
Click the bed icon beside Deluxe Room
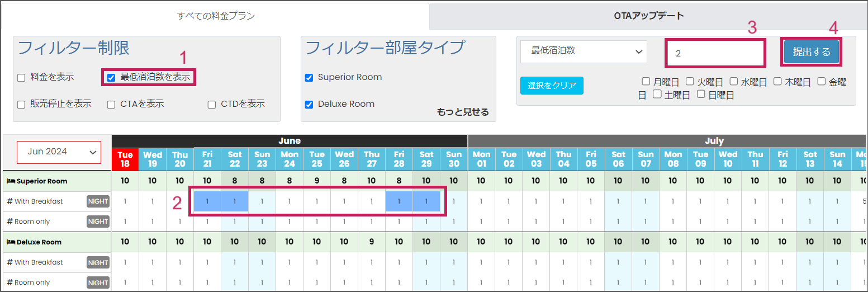(10, 242)
